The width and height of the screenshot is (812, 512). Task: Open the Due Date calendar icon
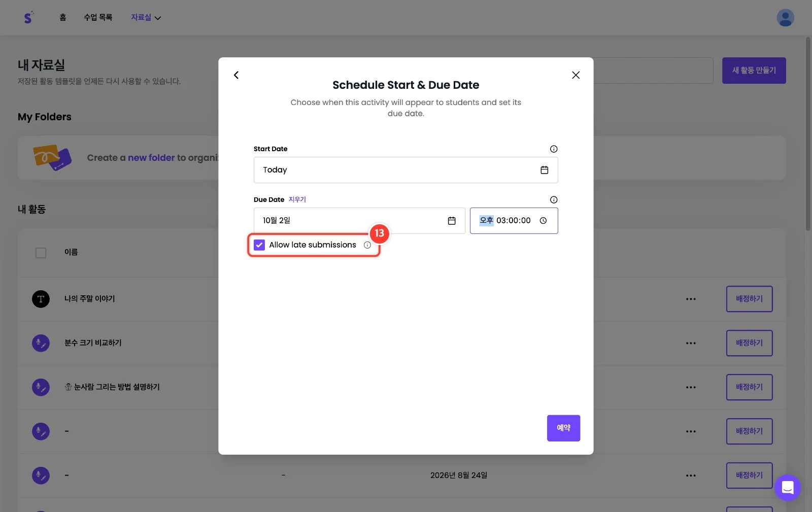click(452, 221)
